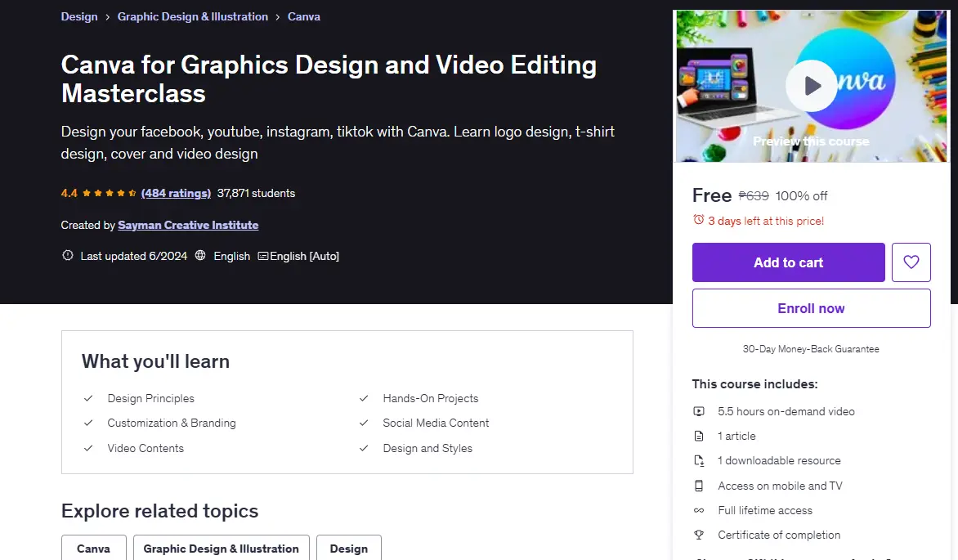
Task: Click 'Certificate of completion' text
Action: click(779, 535)
